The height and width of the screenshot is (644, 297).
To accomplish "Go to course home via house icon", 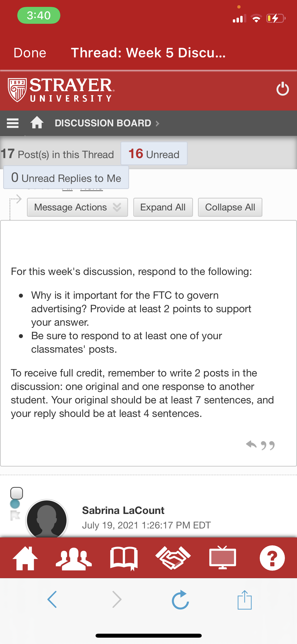I will (37, 123).
